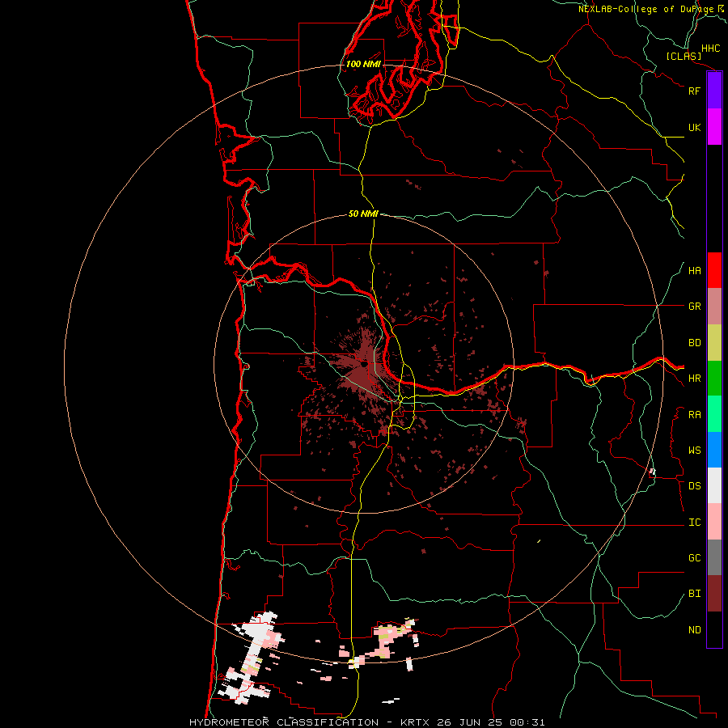Click the ND legend label
Viewport: 728px width, 728px height.
tap(694, 630)
